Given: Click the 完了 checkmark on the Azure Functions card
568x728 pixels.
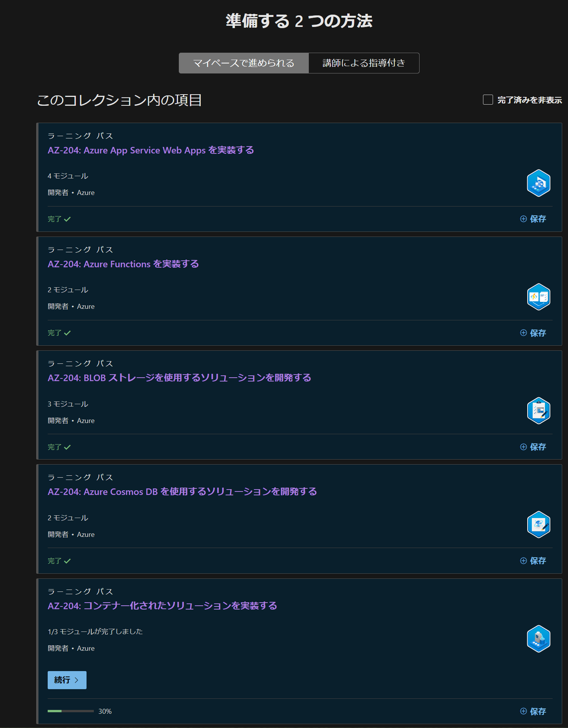Looking at the screenshot, I should coord(67,333).
